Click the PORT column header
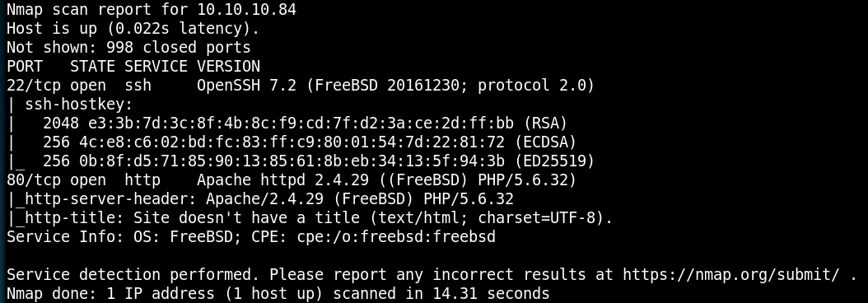 pos(25,67)
